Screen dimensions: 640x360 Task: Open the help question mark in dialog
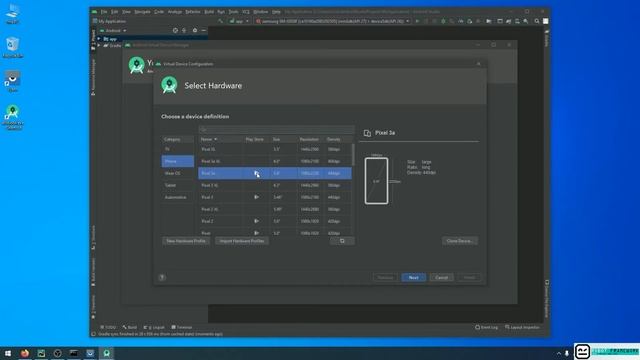tap(162, 278)
